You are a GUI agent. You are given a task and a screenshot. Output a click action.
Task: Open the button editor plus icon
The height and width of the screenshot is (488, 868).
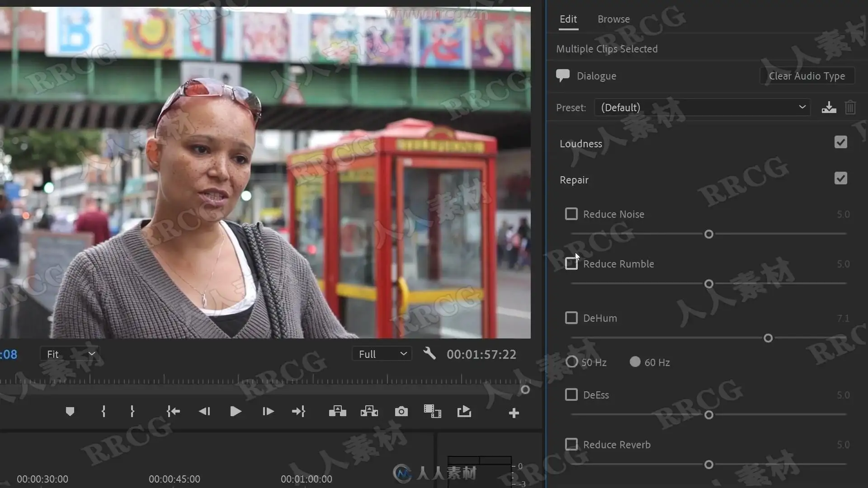514,413
